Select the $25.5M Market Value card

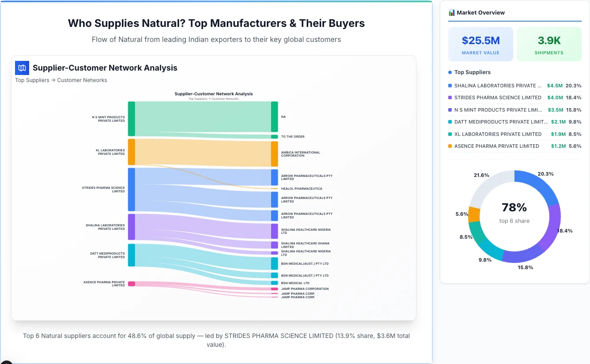click(480, 44)
